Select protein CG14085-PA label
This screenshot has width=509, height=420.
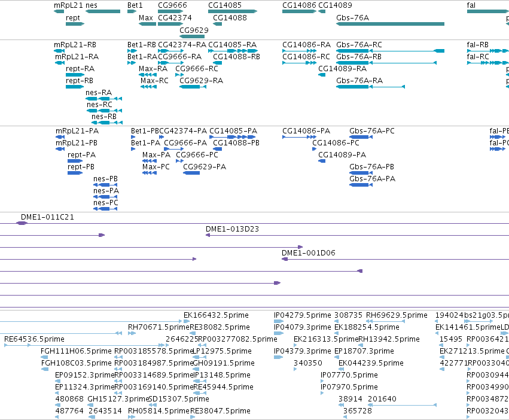[x=233, y=131]
